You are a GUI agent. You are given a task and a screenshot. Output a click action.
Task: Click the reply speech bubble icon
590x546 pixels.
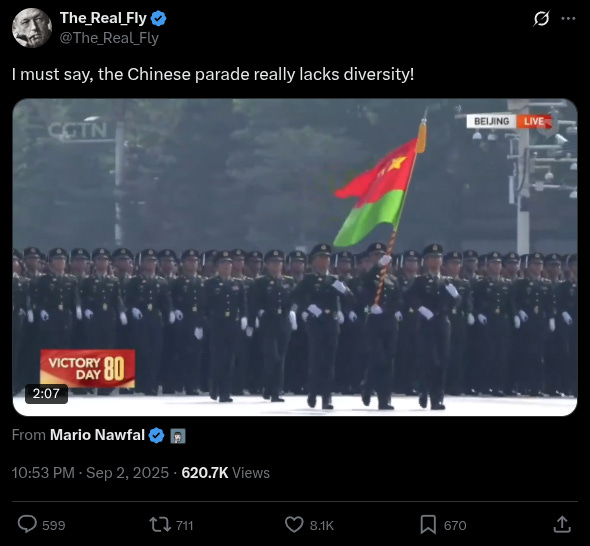tap(27, 524)
